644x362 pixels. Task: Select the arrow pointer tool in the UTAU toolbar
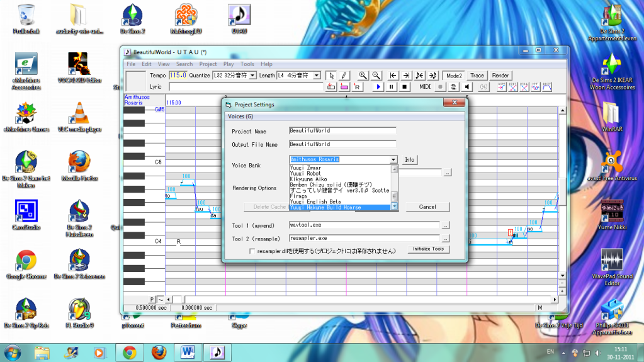332,76
